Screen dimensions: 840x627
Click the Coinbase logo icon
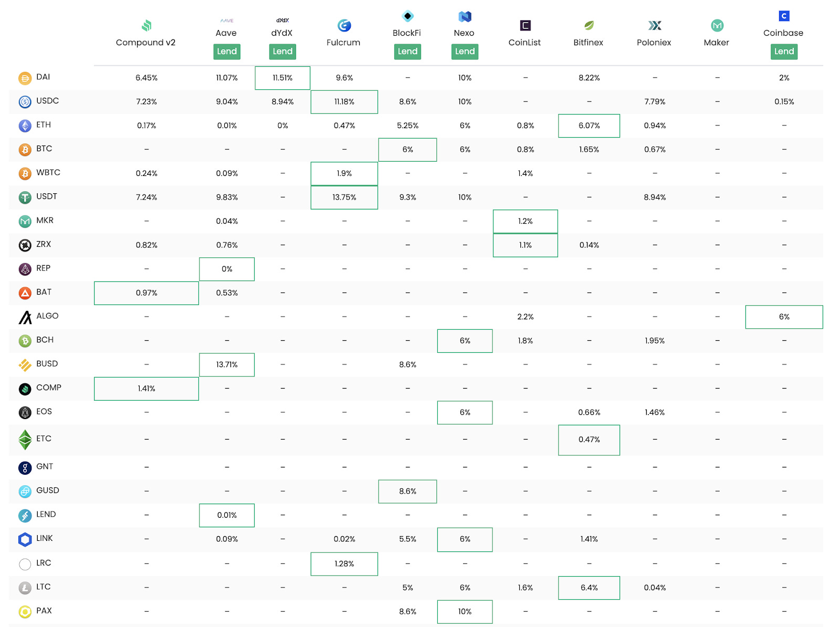click(x=784, y=16)
